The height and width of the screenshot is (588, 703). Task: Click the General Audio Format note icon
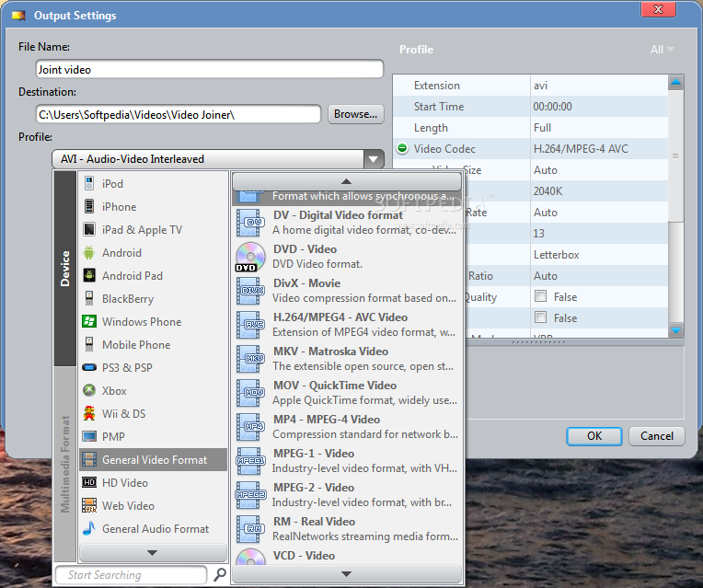89,528
